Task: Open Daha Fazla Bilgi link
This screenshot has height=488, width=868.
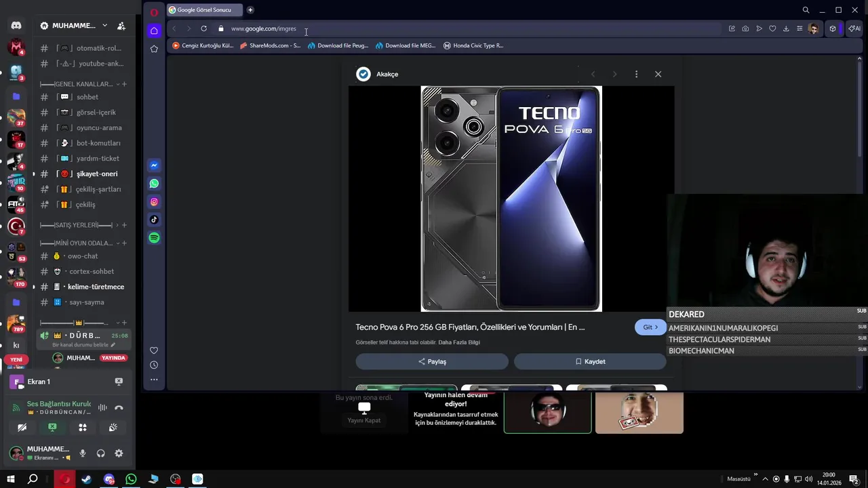Action: click(x=459, y=342)
